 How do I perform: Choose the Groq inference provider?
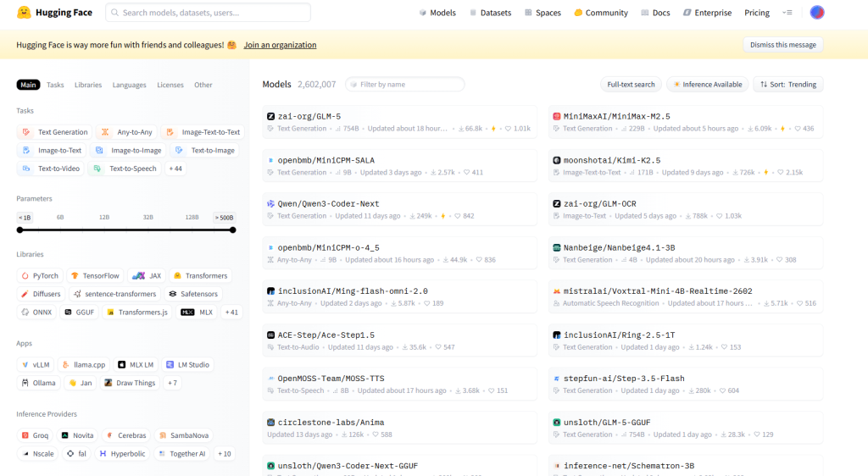click(35, 434)
